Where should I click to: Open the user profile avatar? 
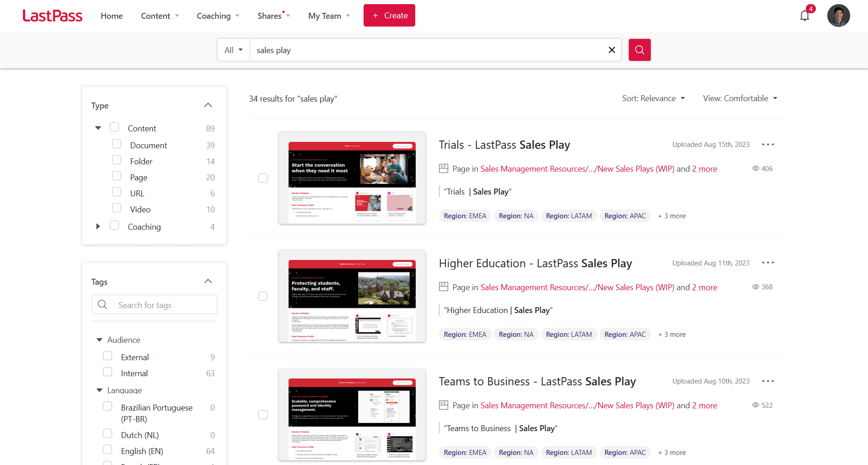838,16
